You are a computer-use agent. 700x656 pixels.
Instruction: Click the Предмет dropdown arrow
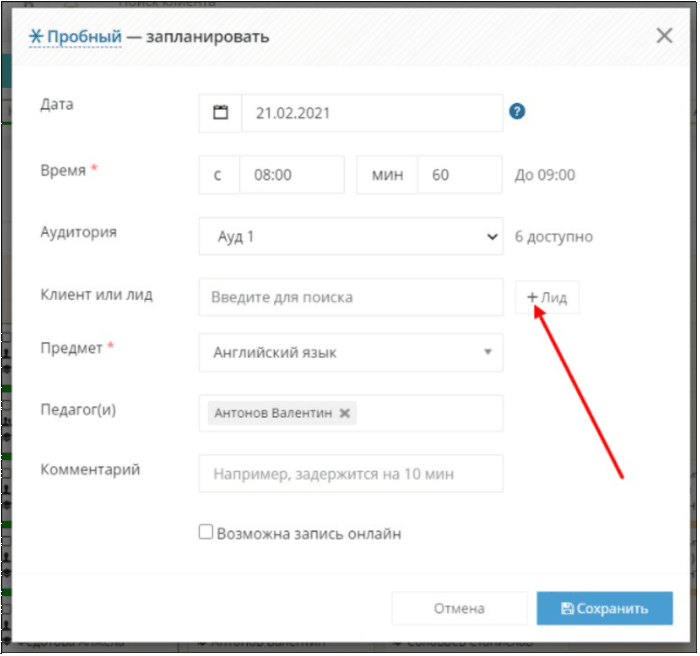tap(489, 353)
